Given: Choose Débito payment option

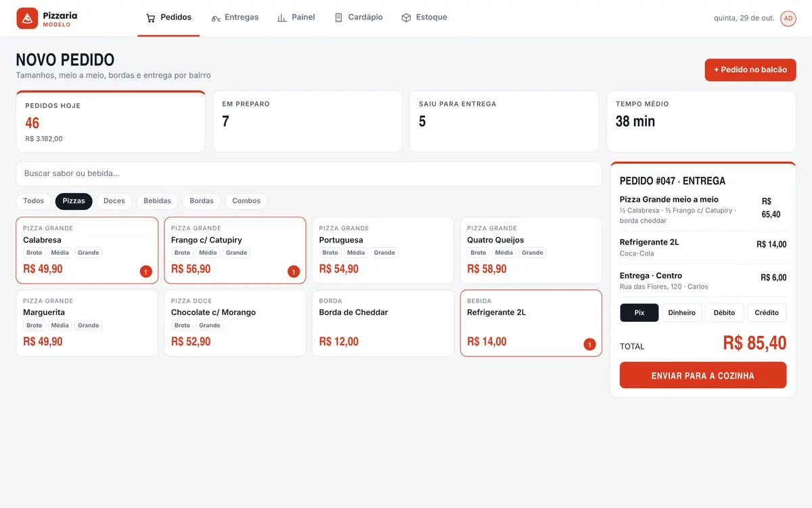Looking at the screenshot, I should (725, 313).
